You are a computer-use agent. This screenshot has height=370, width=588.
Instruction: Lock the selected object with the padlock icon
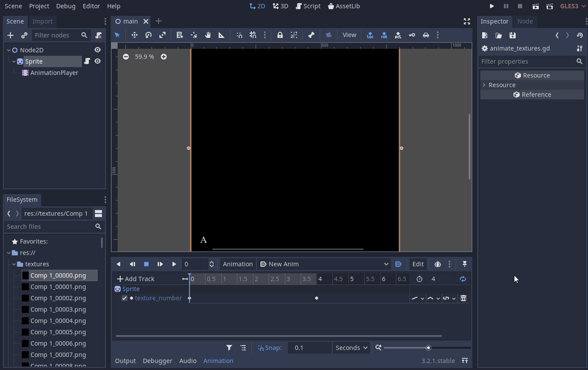(280, 35)
